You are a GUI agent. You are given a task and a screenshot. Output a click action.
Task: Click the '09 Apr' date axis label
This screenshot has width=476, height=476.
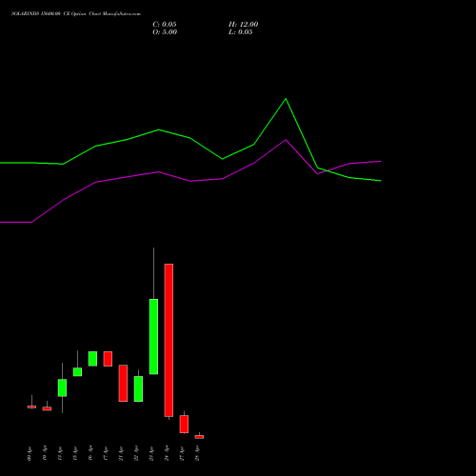coord(30,453)
